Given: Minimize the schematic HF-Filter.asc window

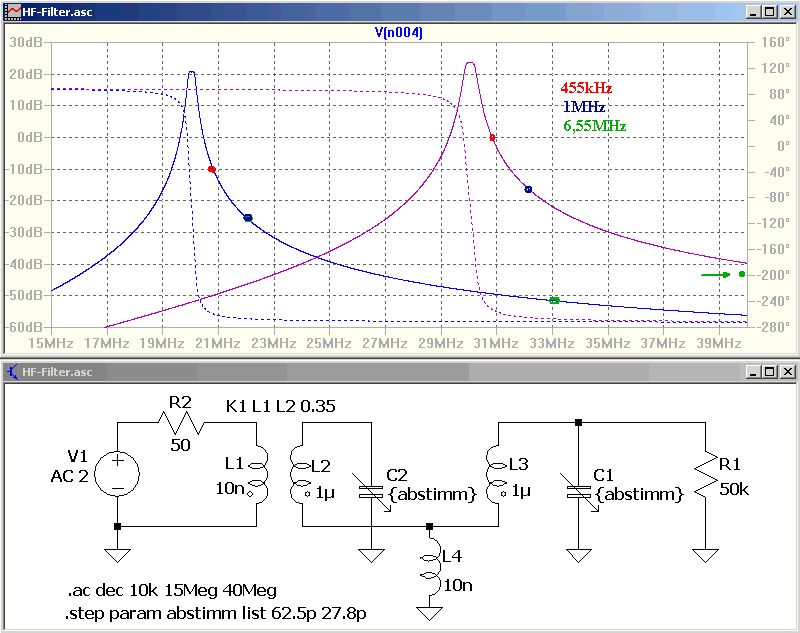Looking at the screenshot, I should click(x=754, y=372).
